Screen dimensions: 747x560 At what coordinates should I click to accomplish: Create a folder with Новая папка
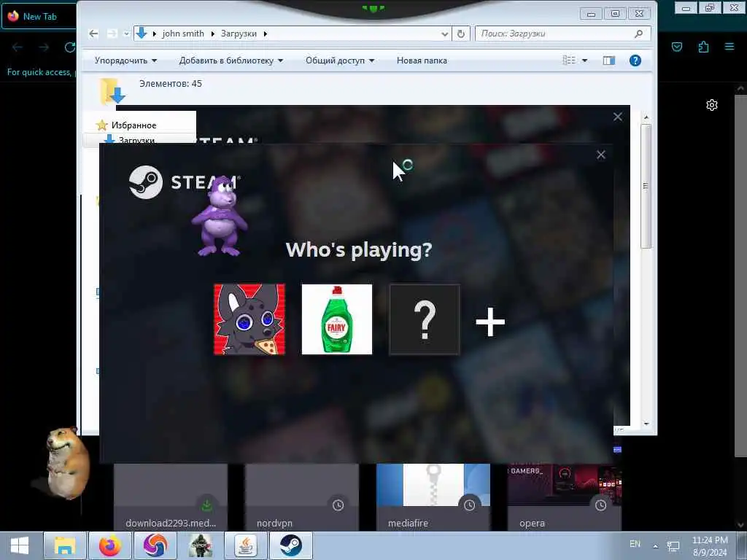pos(422,61)
